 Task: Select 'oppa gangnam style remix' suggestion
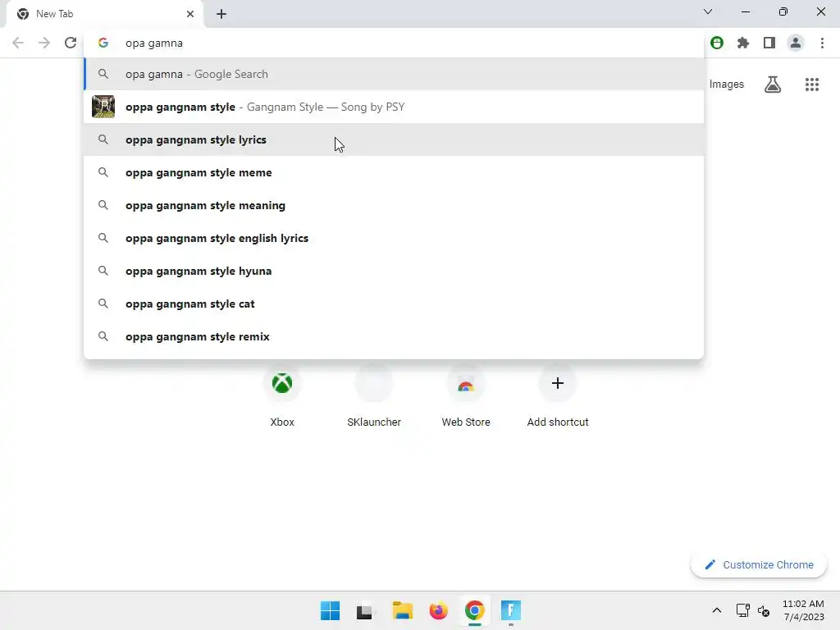tap(394, 336)
